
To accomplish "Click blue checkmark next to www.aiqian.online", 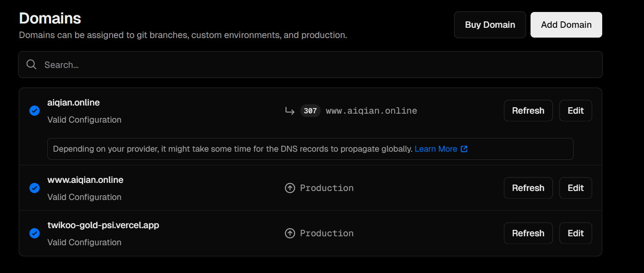I will (x=35, y=188).
